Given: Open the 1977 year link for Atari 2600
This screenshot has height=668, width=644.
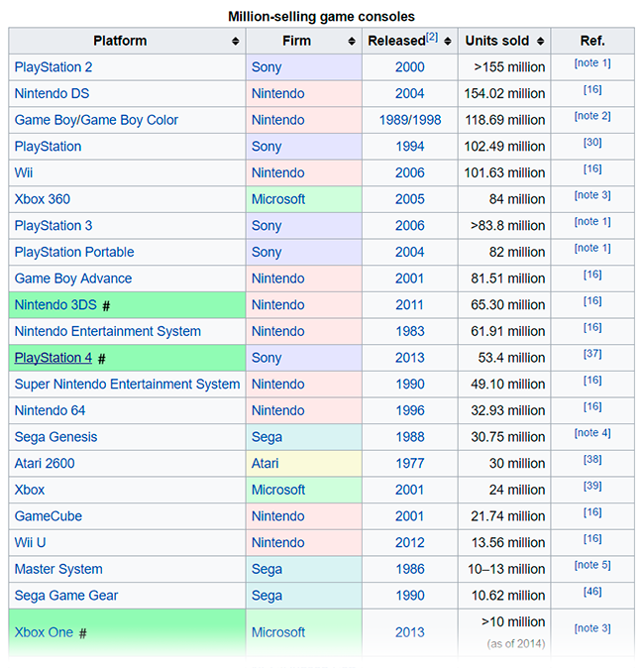Looking at the screenshot, I should coord(409,463).
